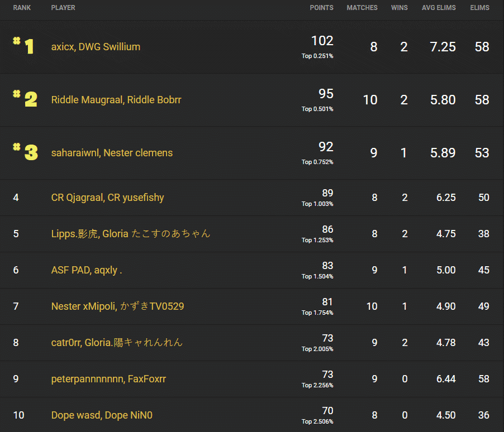
Task: Open axicx, DWG Swillium profile
Action: click(96, 47)
